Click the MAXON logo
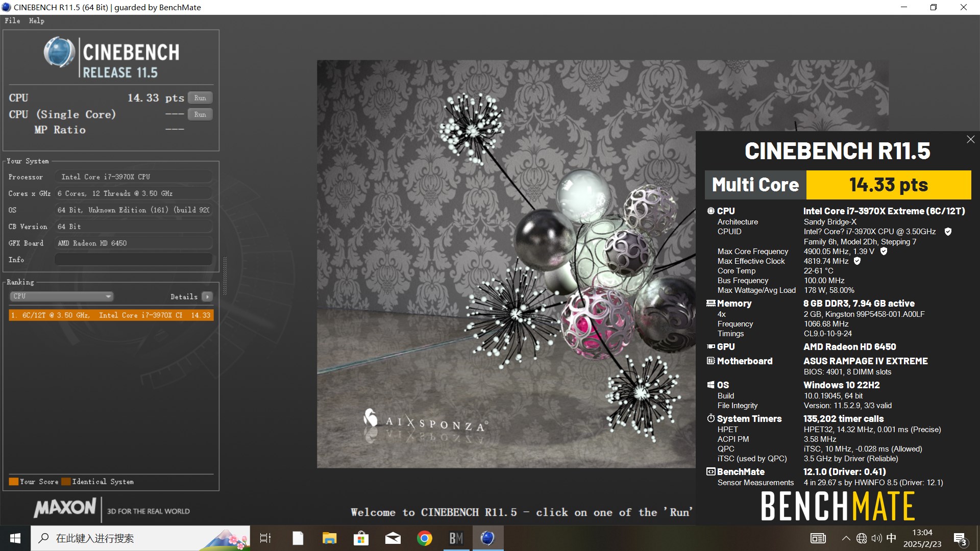 point(65,508)
